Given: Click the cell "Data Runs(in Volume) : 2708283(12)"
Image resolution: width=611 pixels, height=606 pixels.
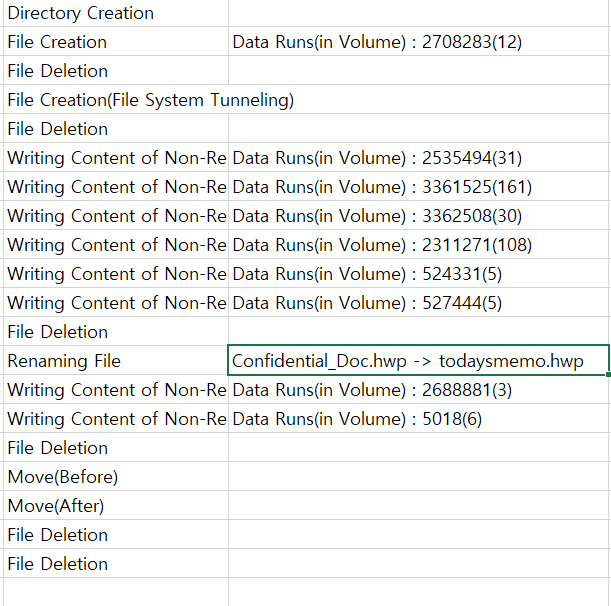Looking at the screenshot, I should [x=419, y=41].
